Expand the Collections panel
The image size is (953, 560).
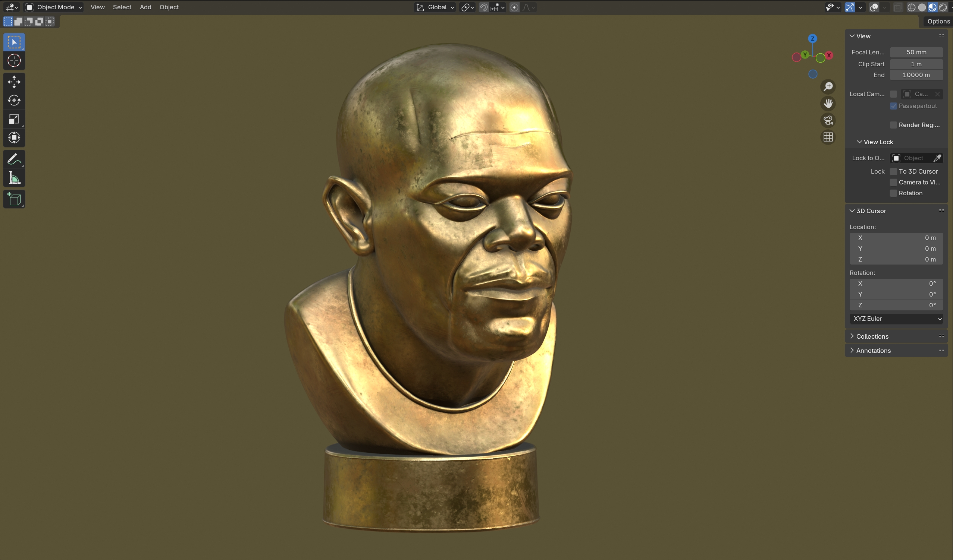coord(872,336)
